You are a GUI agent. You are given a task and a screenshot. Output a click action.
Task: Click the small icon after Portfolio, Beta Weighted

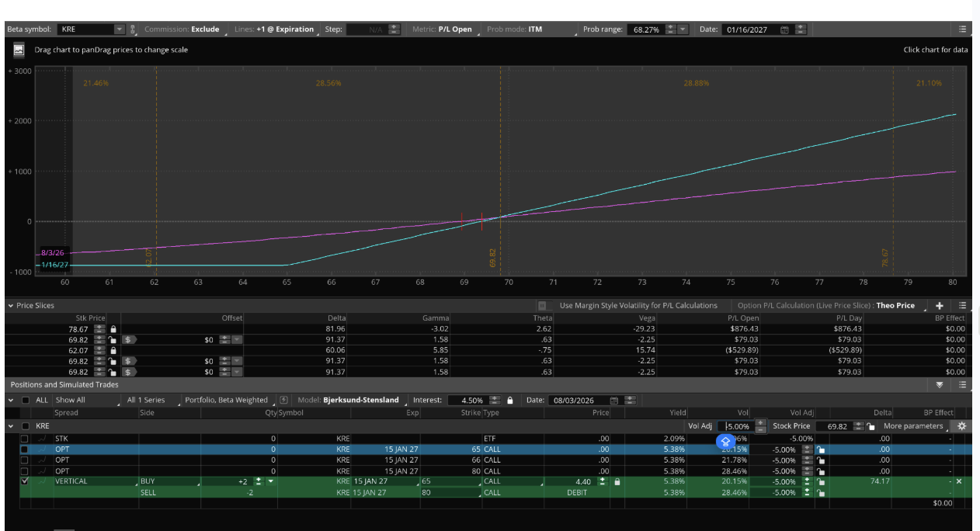284,400
